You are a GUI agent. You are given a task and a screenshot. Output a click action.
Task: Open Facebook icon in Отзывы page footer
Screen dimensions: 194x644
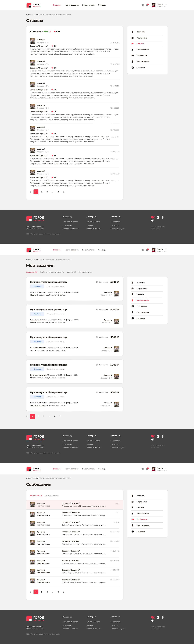click(163, 217)
